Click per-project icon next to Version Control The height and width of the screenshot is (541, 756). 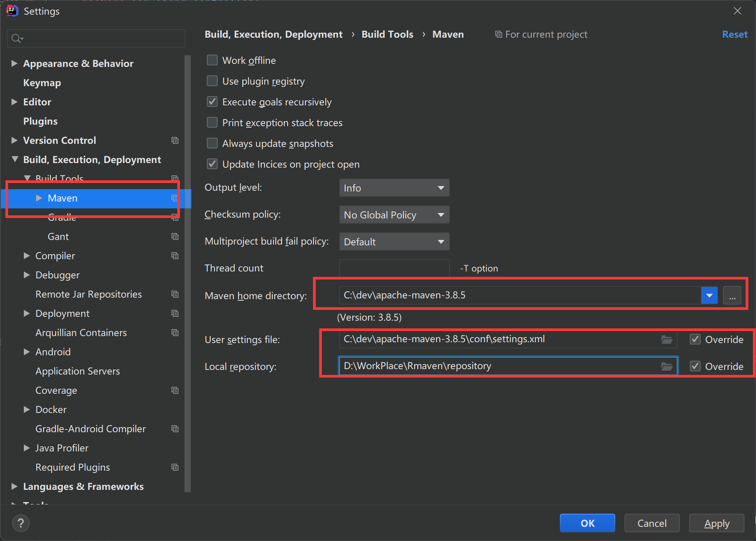tap(175, 140)
